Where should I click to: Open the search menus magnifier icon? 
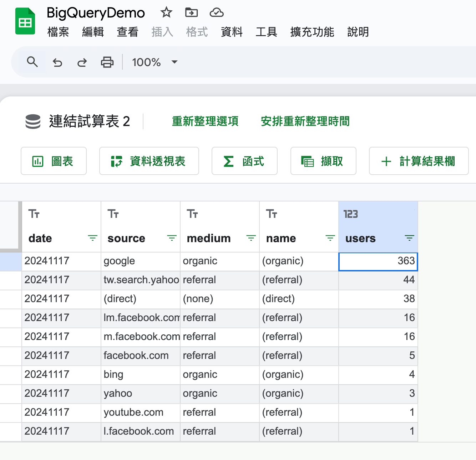click(32, 62)
